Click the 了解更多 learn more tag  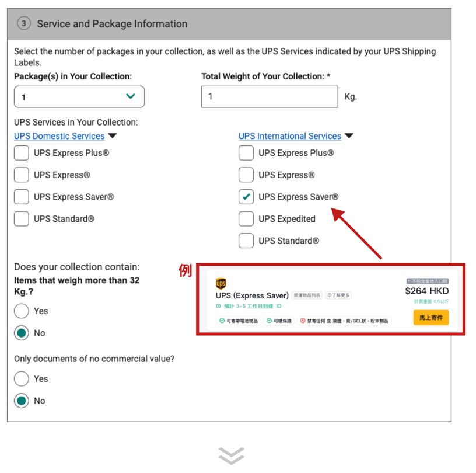338,295
